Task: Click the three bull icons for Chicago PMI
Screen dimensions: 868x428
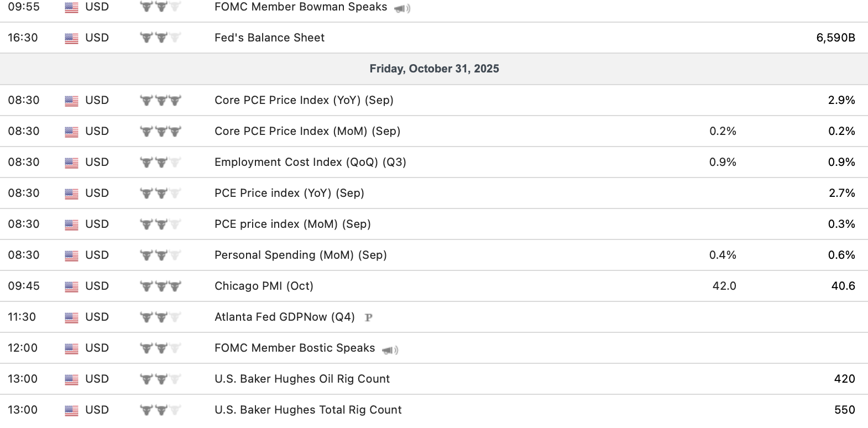Action: pyautogui.click(x=160, y=286)
